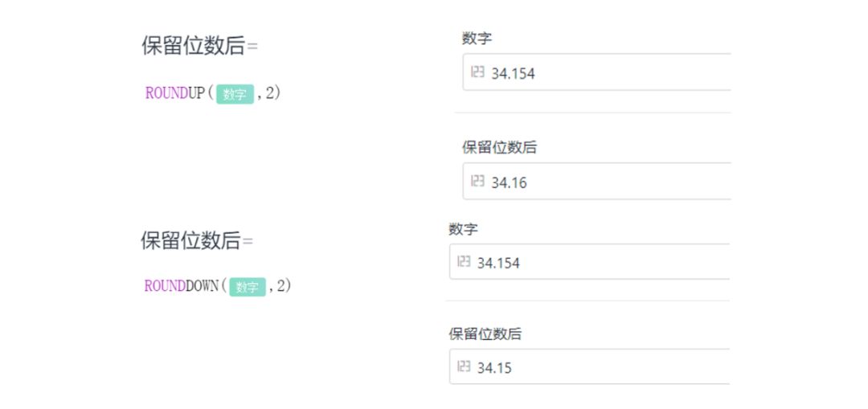
Task: Click the 34.154 input beside the ROUNDUP formula
Action: [596, 72]
